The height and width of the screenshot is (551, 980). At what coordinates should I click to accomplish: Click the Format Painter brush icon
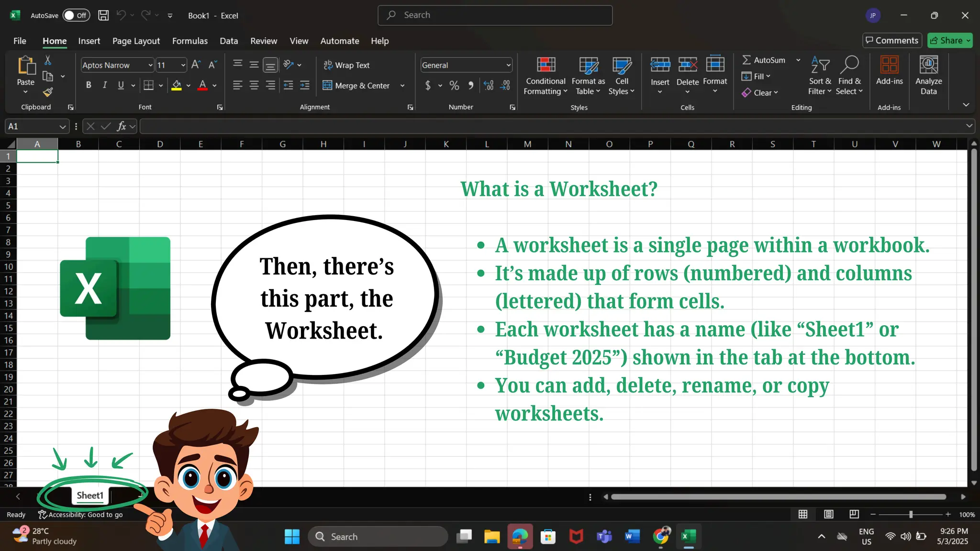[x=47, y=92]
